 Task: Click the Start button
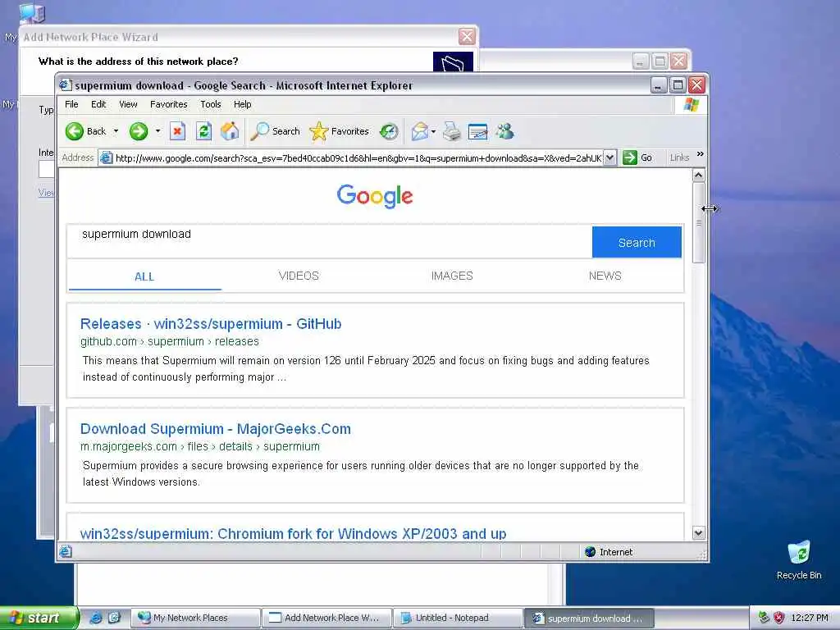tap(38, 618)
